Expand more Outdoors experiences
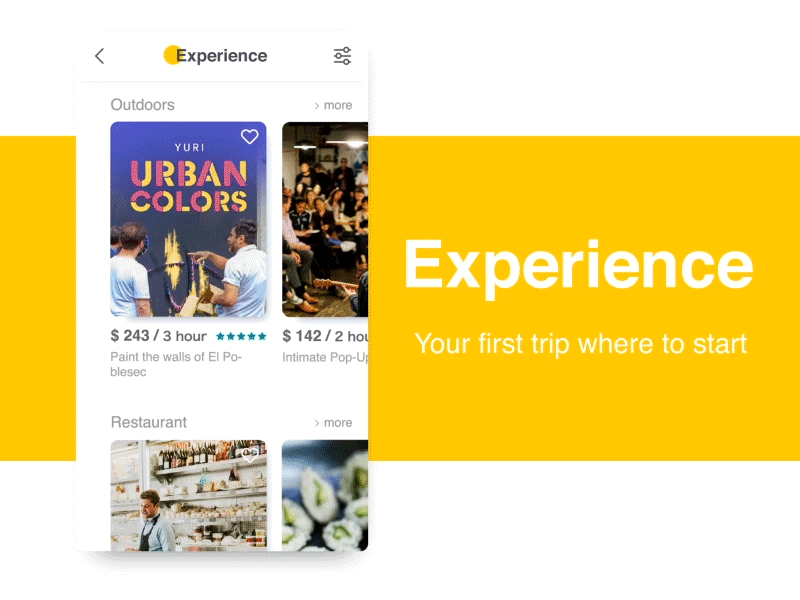The height and width of the screenshot is (600, 800). 333,105
